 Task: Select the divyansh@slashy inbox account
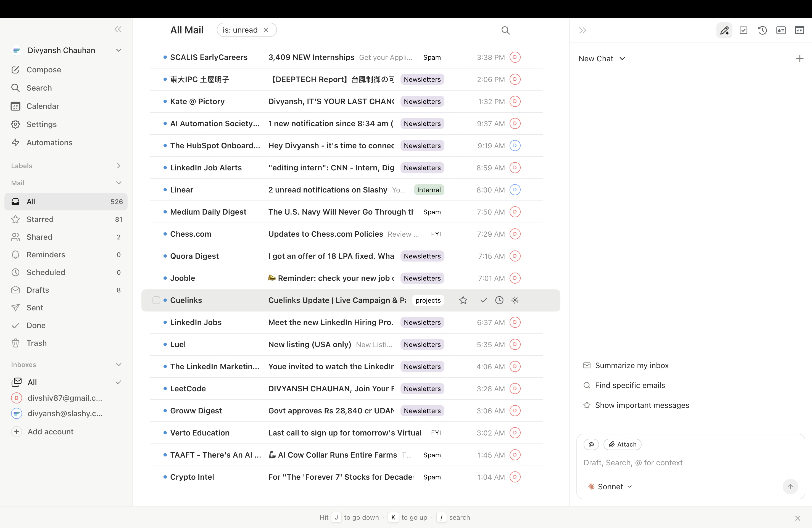pyautogui.click(x=65, y=413)
